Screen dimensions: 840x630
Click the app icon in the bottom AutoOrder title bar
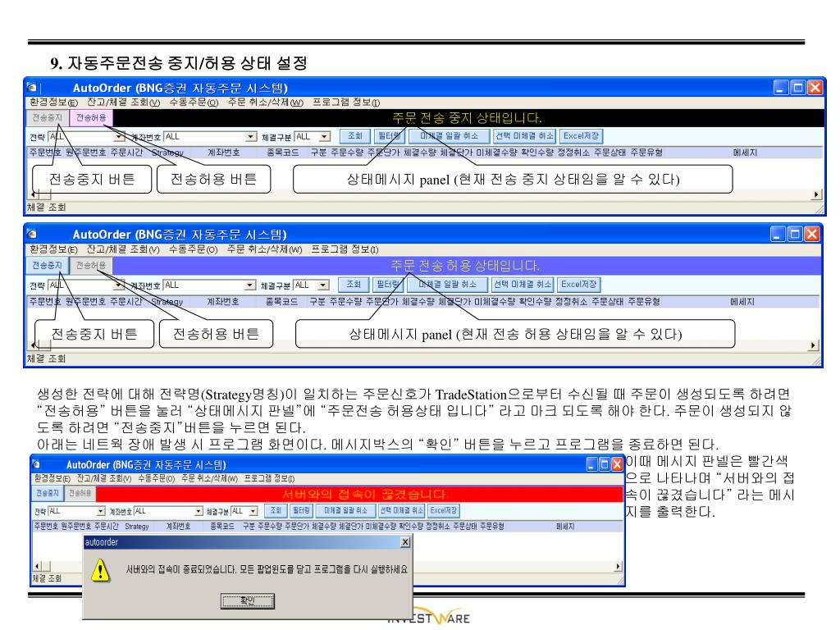tap(37, 464)
